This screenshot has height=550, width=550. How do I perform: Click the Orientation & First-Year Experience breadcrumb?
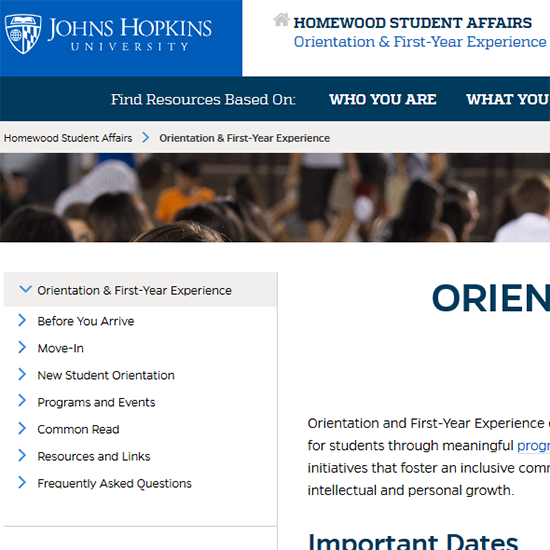coord(244,138)
